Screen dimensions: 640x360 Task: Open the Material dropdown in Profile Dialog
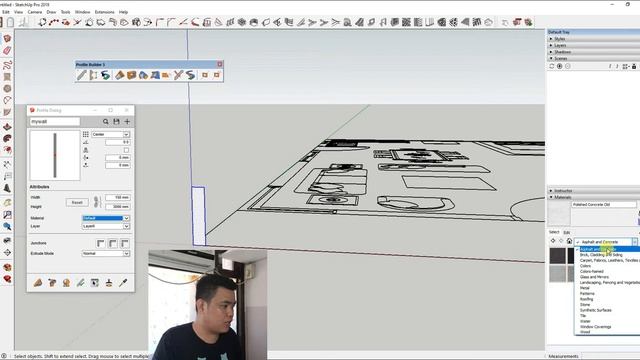click(x=106, y=218)
